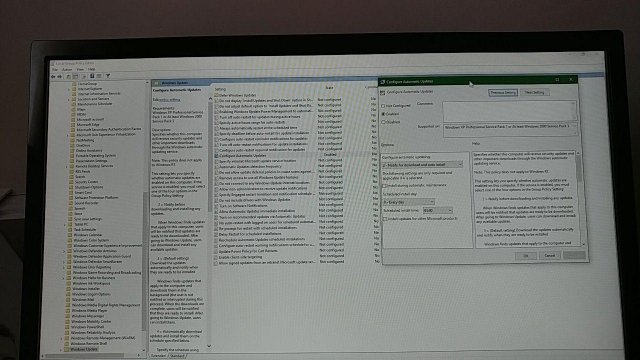Select the Windows Update folder in tree
The height and width of the screenshot is (360, 640).
84,349
